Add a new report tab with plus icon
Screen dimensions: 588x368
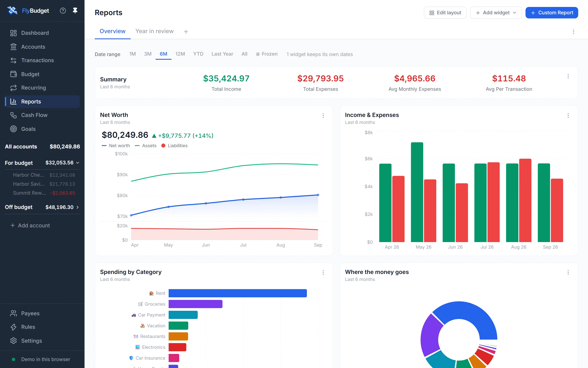[186, 32]
